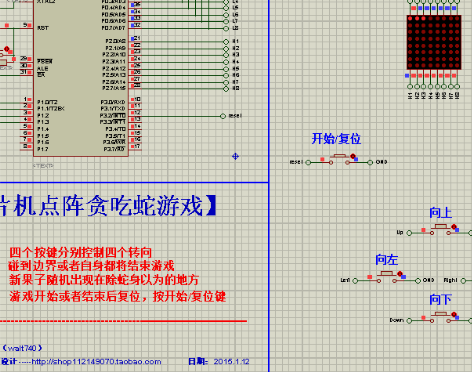The width and height of the screenshot is (472, 372).
Task: Click the ALE pin label
Action: click(x=43, y=68)
